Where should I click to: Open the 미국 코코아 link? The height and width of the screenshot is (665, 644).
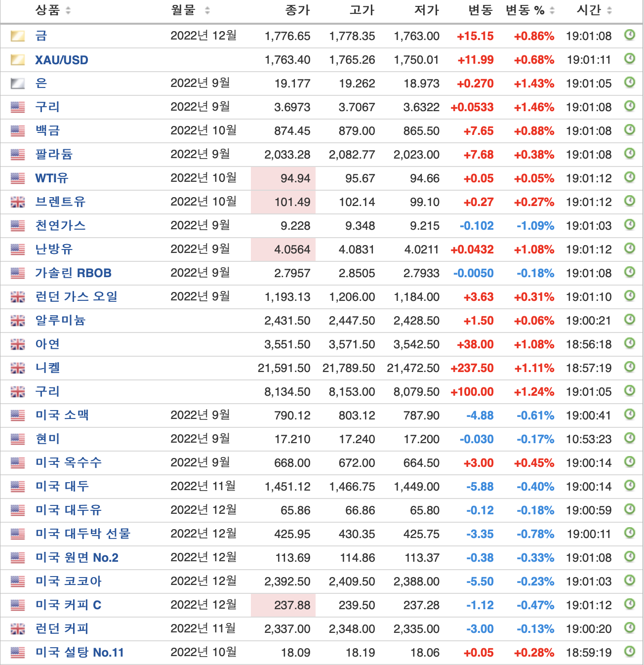[68, 581]
